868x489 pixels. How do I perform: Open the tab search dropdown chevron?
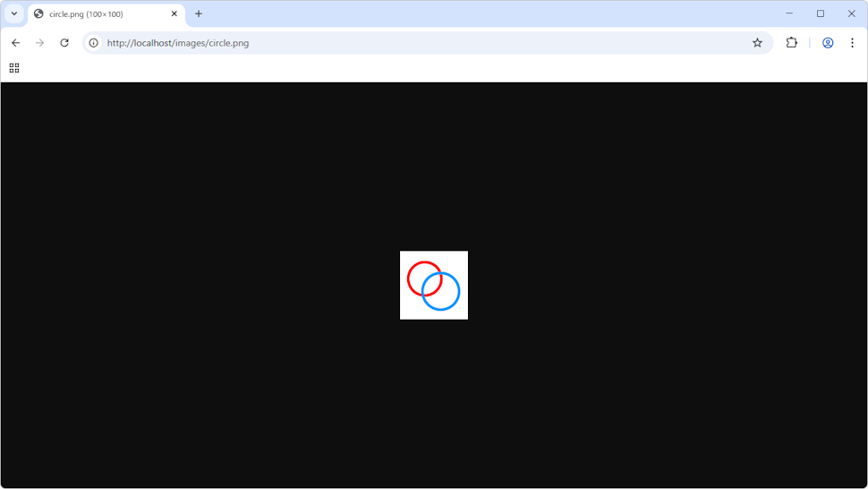click(14, 13)
